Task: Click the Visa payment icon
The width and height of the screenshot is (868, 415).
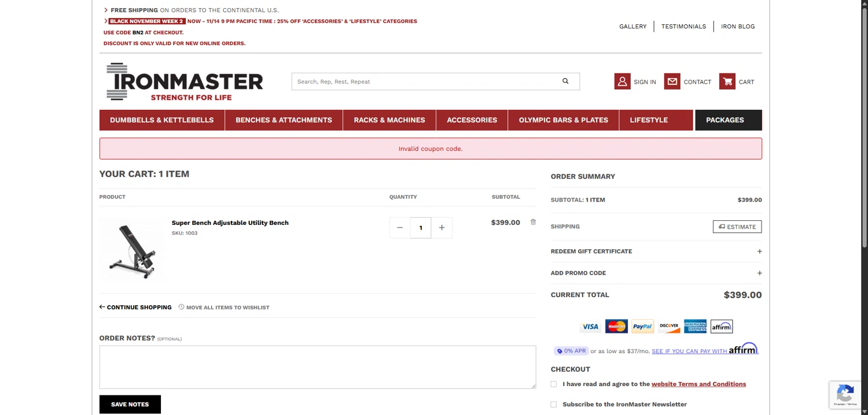Action: coord(590,327)
